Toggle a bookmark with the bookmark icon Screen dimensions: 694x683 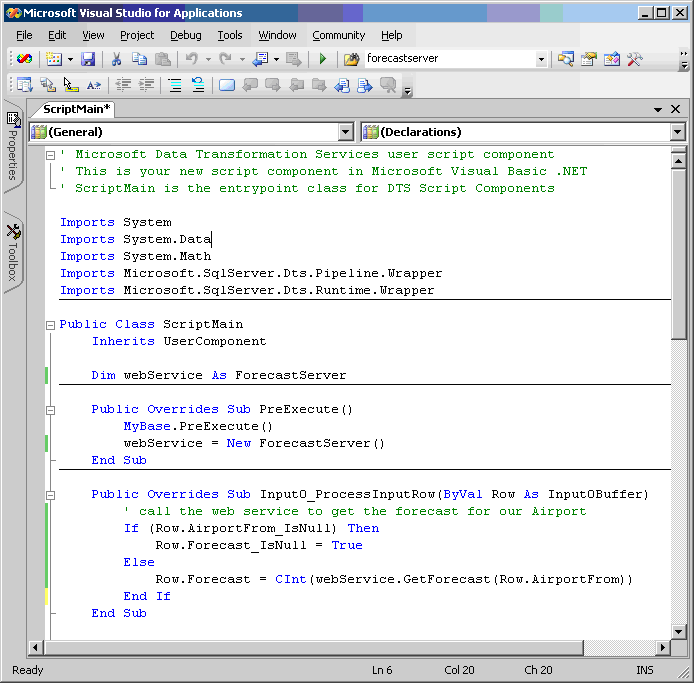tap(226, 85)
